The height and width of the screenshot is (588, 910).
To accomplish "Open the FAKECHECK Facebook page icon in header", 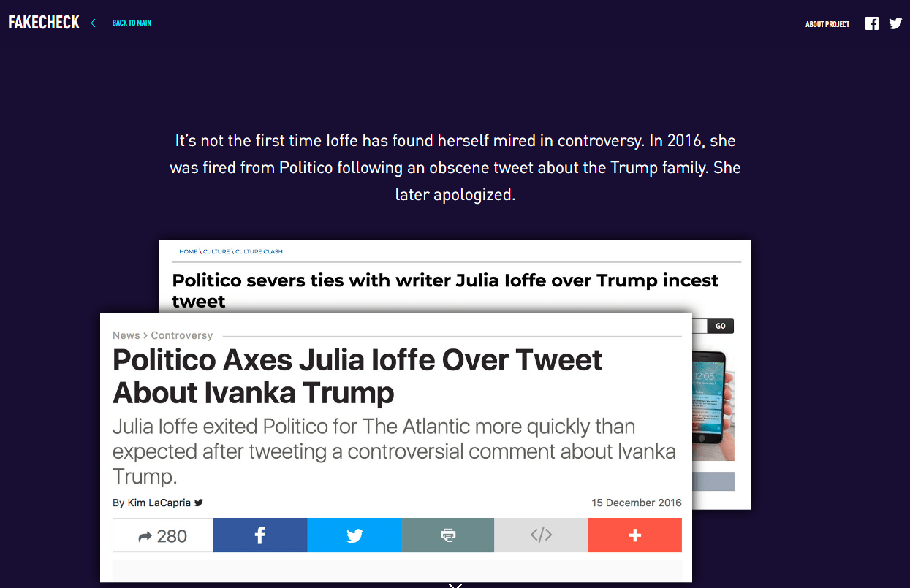I will point(871,23).
